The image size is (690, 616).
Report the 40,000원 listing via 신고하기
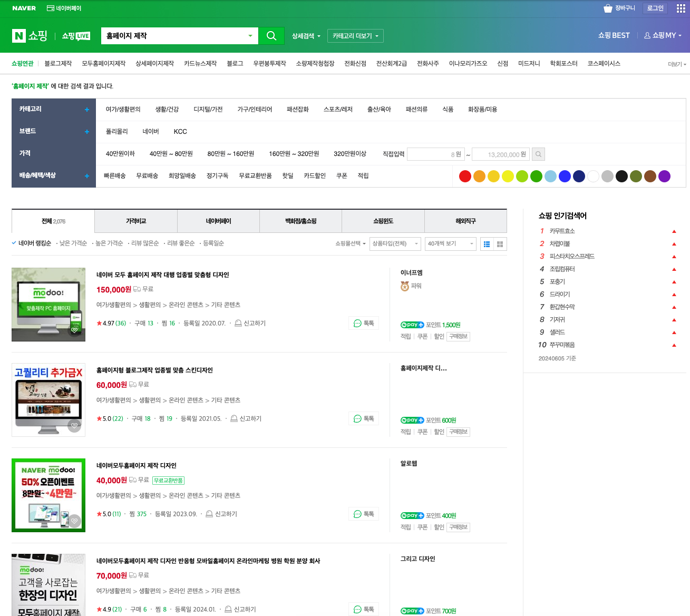(221, 514)
